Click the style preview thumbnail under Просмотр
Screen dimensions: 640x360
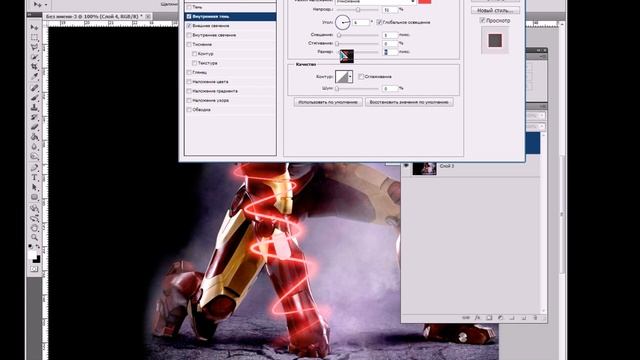coord(495,40)
